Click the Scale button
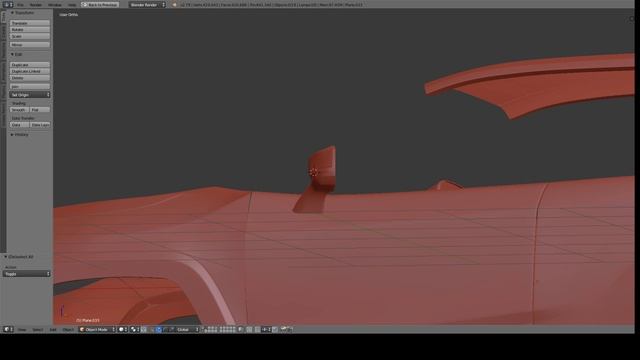Screen dimensions: 640x360 point(30,36)
